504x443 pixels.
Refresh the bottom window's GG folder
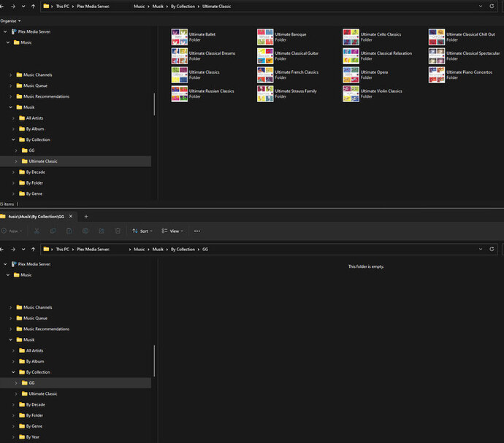492,250
